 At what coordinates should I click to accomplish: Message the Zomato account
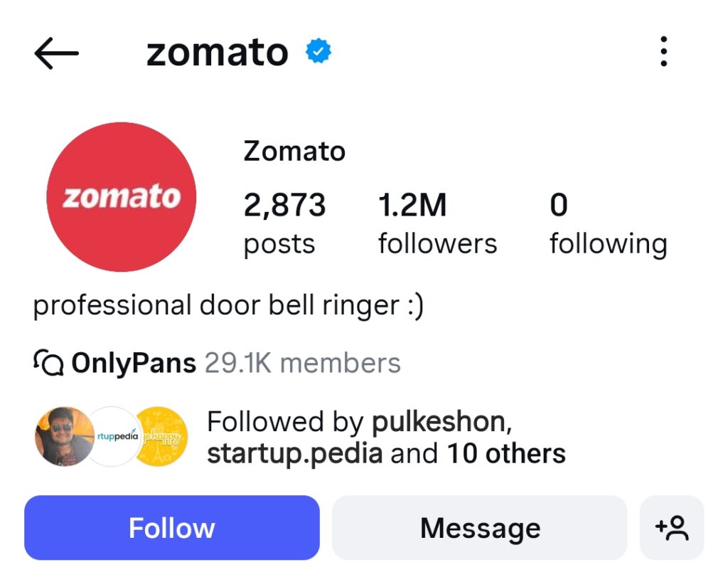480,528
